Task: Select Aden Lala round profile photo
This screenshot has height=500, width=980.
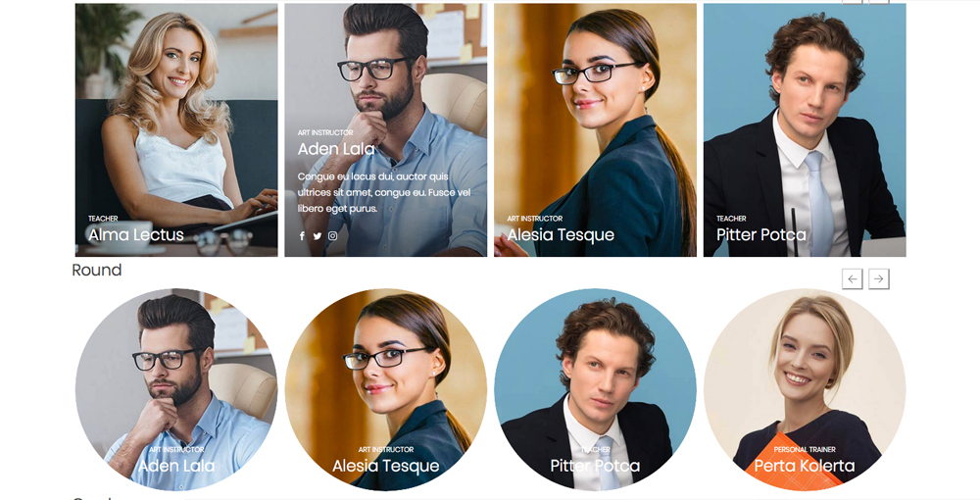Action: coord(176,389)
